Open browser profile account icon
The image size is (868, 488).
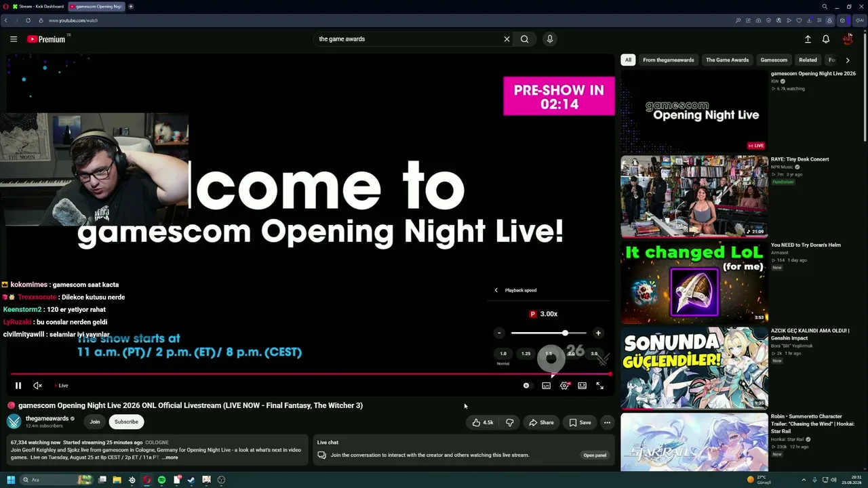[829, 20]
